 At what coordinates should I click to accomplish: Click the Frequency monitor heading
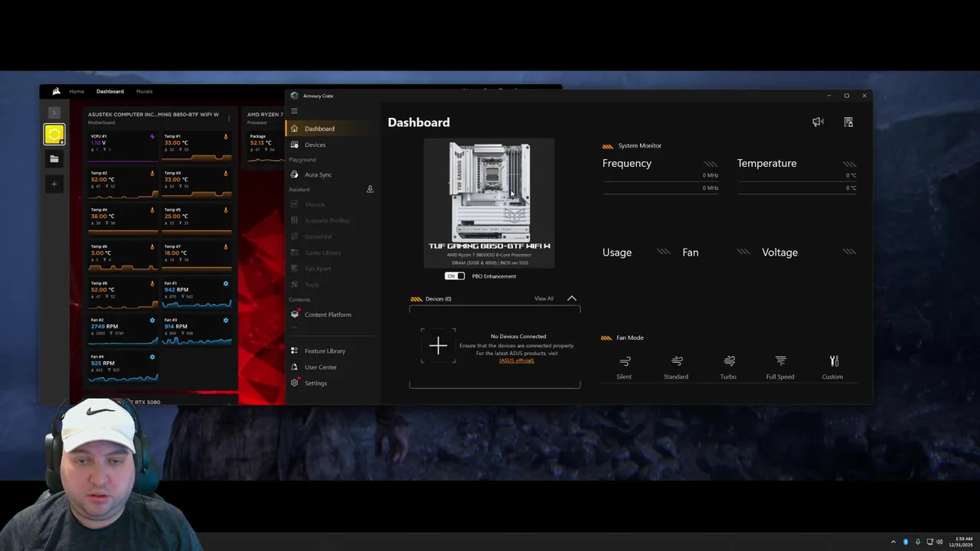point(627,163)
